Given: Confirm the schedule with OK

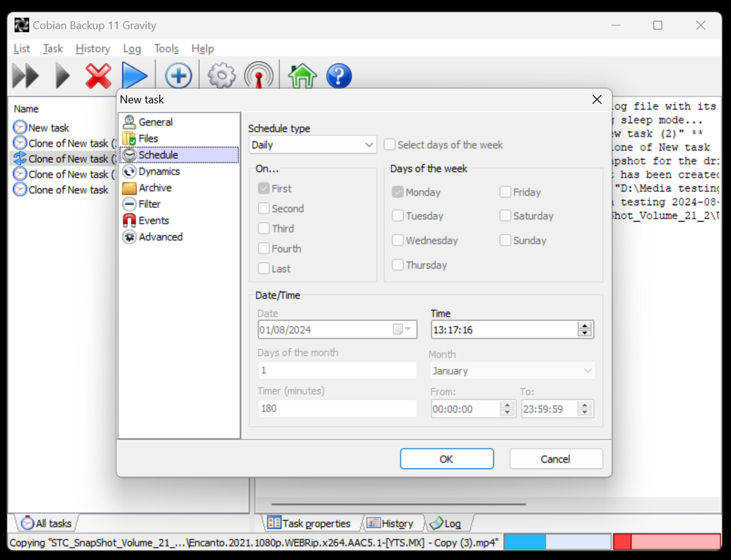Looking at the screenshot, I should pyautogui.click(x=447, y=458).
